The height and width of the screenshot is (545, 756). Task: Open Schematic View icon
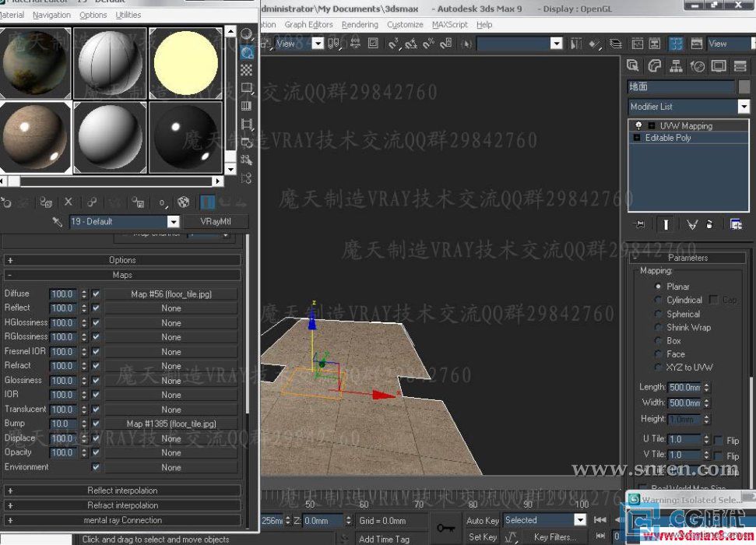pyautogui.click(x=655, y=44)
